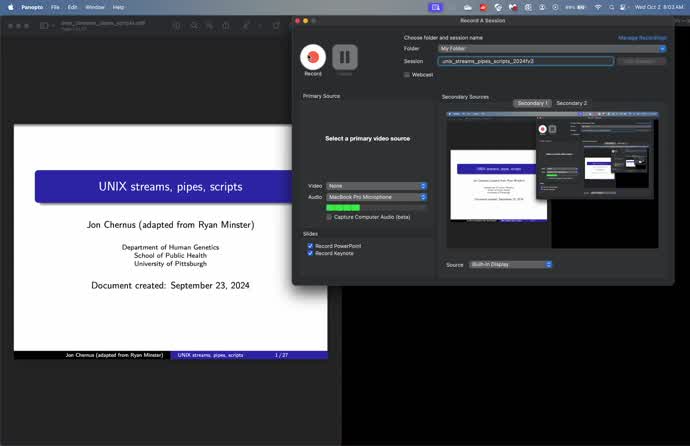Open the Apple menu
The height and width of the screenshot is (446, 690).
click(10, 7)
